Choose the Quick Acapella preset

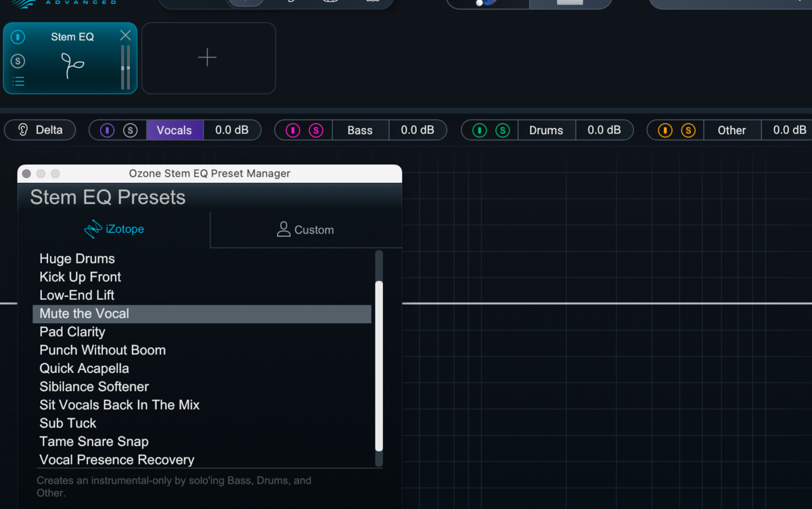(202, 368)
